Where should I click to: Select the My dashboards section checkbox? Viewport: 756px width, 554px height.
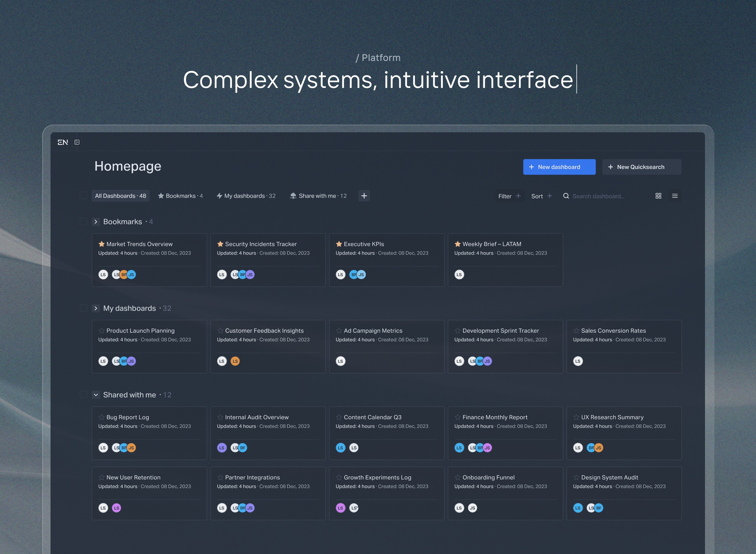point(84,308)
